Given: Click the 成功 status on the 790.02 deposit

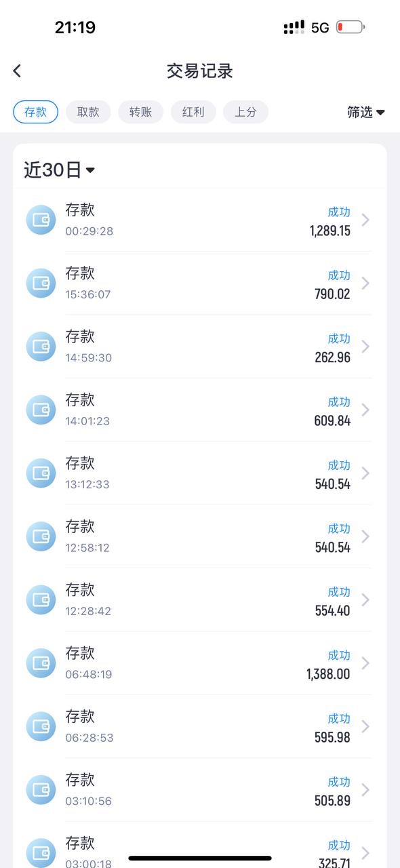Looking at the screenshot, I should 338,275.
